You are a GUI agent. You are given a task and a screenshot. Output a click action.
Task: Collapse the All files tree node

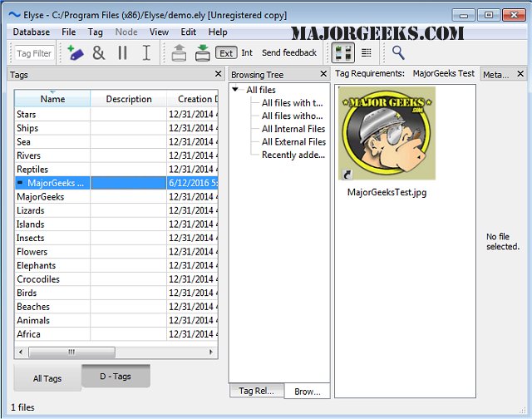pos(235,90)
